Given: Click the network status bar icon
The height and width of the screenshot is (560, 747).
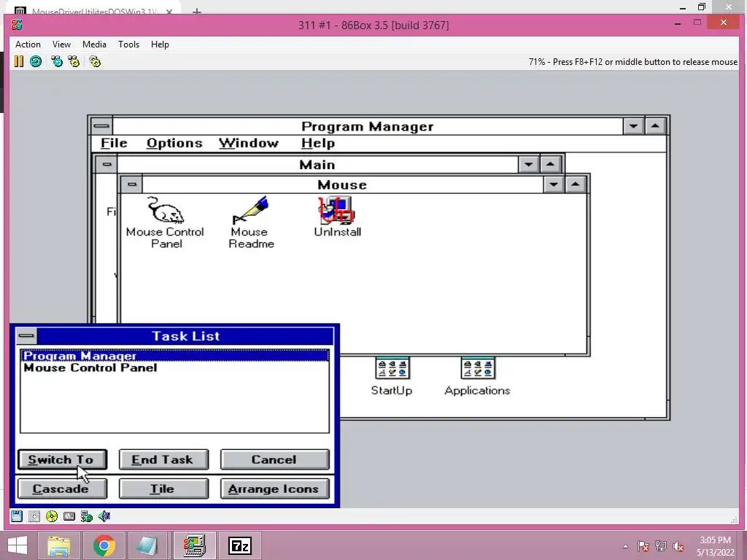Looking at the screenshot, I should [87, 516].
